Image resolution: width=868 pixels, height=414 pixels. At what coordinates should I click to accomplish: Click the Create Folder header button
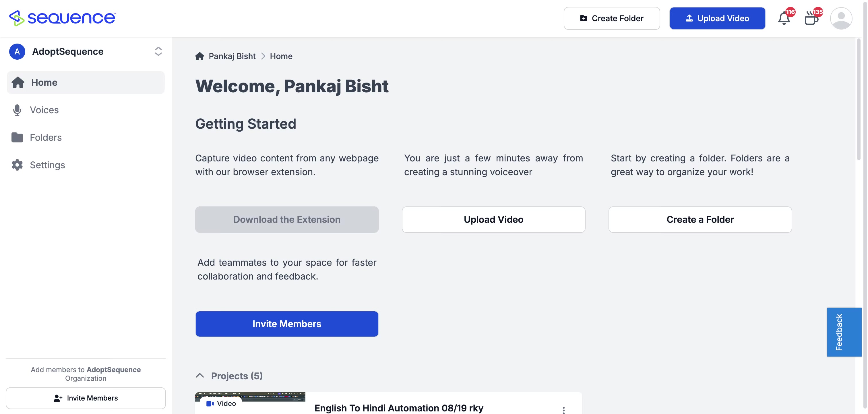click(611, 19)
